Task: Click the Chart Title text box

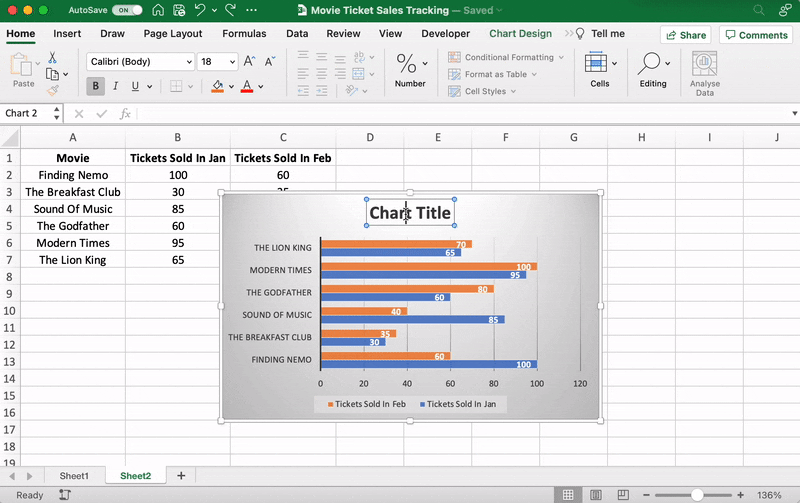Action: coord(410,213)
